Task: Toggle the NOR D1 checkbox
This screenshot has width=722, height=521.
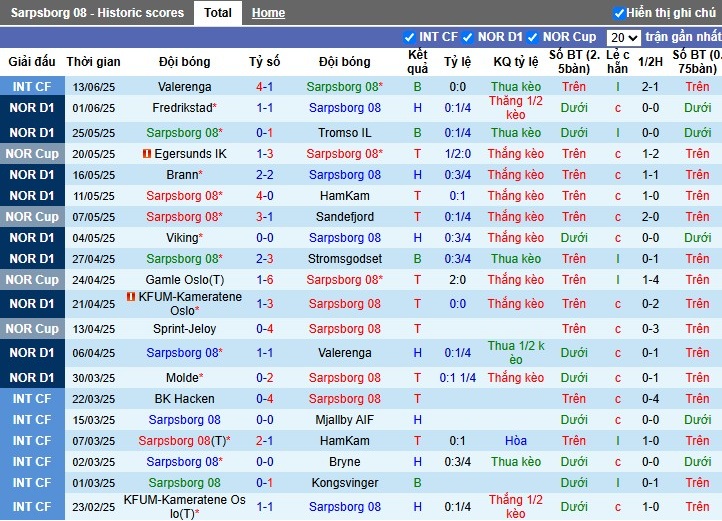Action: coord(468,37)
